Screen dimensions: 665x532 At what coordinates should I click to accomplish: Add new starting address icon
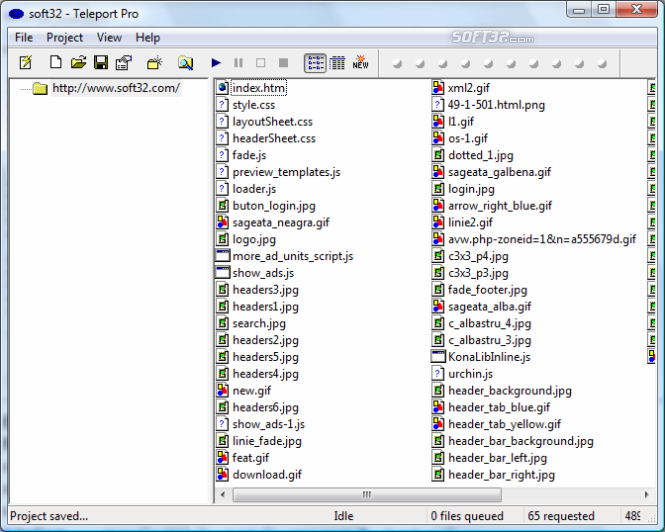[154, 63]
